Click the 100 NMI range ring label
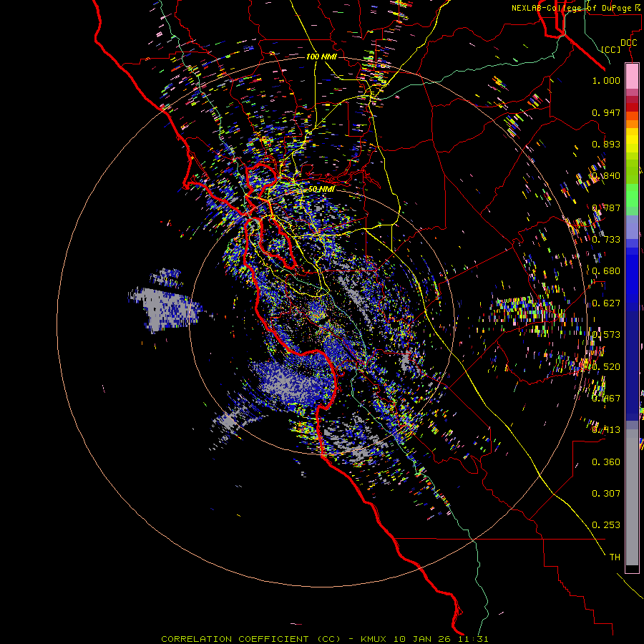The image size is (644, 644). [x=321, y=57]
